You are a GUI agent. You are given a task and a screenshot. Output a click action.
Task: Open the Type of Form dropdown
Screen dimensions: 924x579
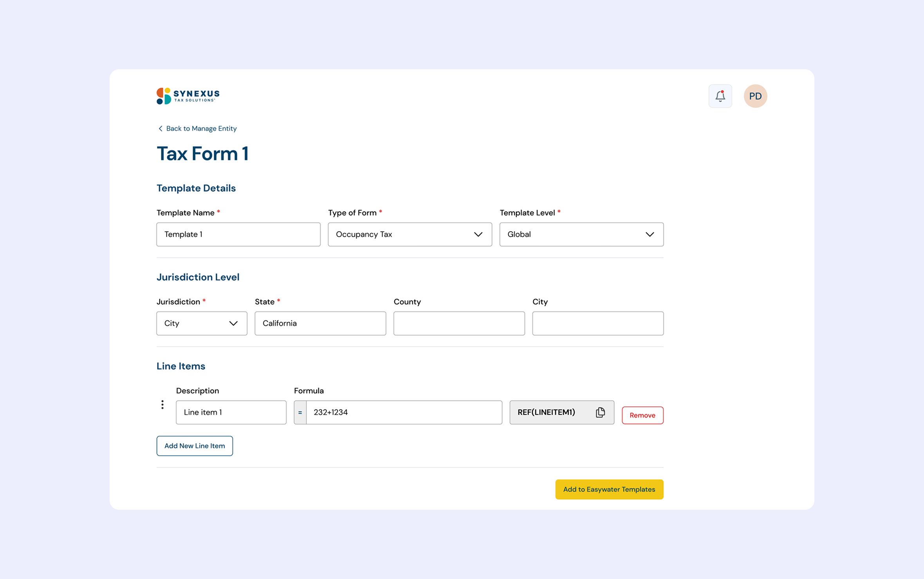[410, 234]
